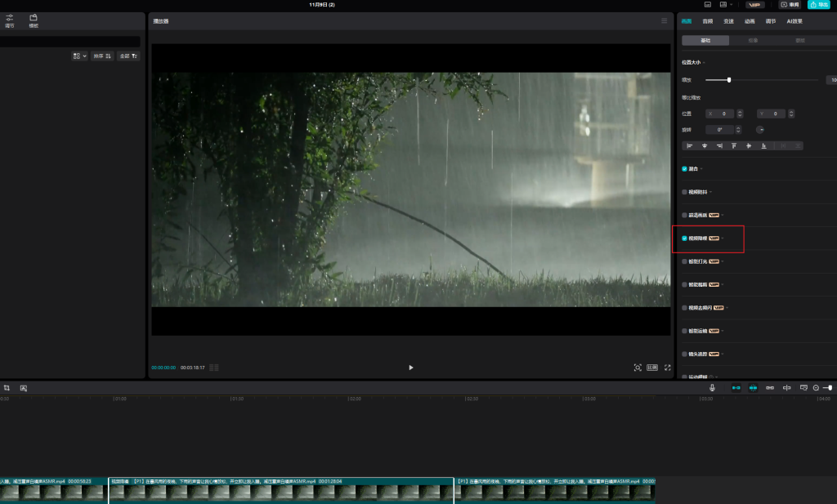This screenshot has width=837, height=504.
Task: Open the player panel hamburger menu
Action: click(664, 20)
